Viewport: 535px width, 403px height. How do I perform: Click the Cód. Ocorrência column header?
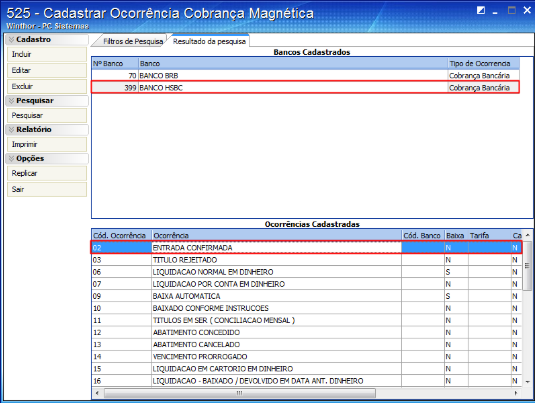[x=121, y=235]
